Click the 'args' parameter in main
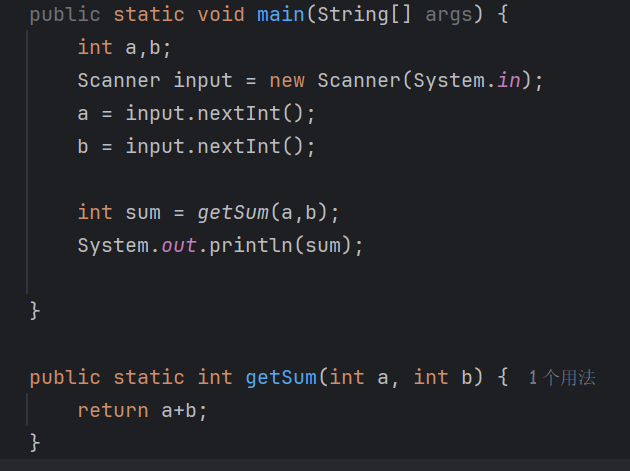Viewport: 630px width, 471px height. point(449,15)
